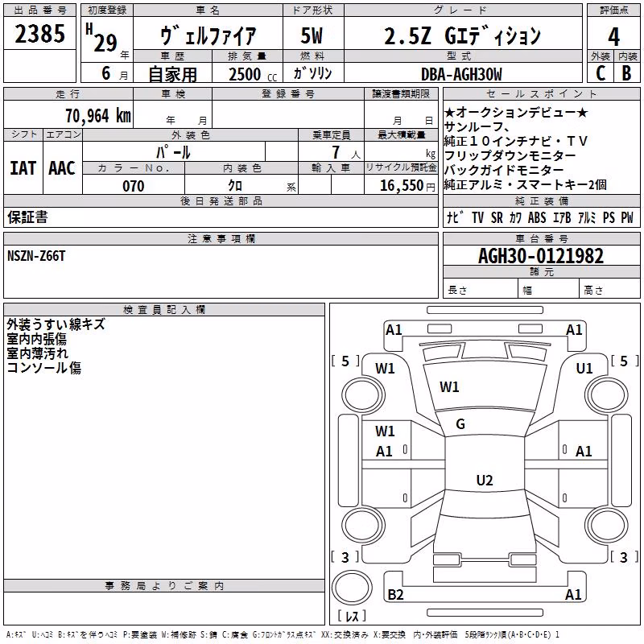Click the セールスポイント header
This screenshot has height=644, width=644.
[542, 93]
